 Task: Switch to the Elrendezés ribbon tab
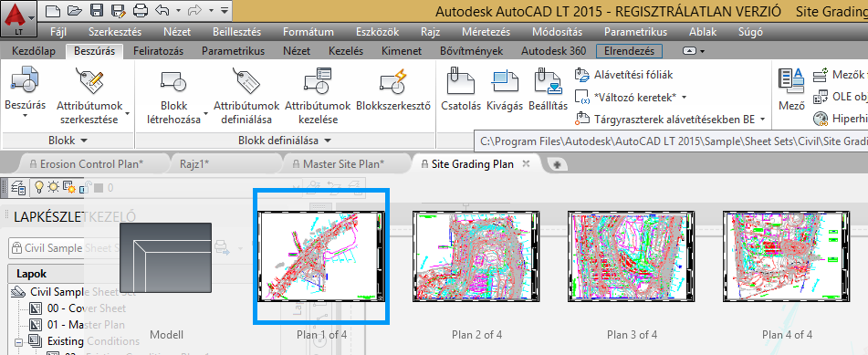pos(630,51)
